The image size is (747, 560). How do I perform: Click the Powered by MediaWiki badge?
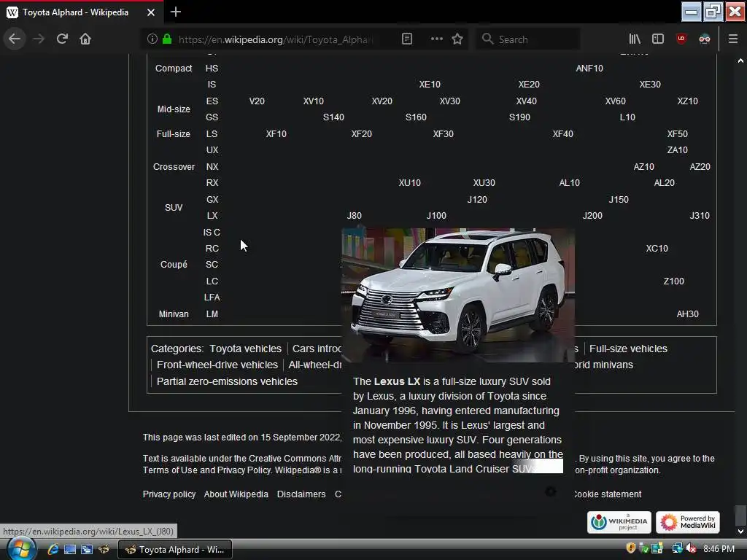point(688,522)
